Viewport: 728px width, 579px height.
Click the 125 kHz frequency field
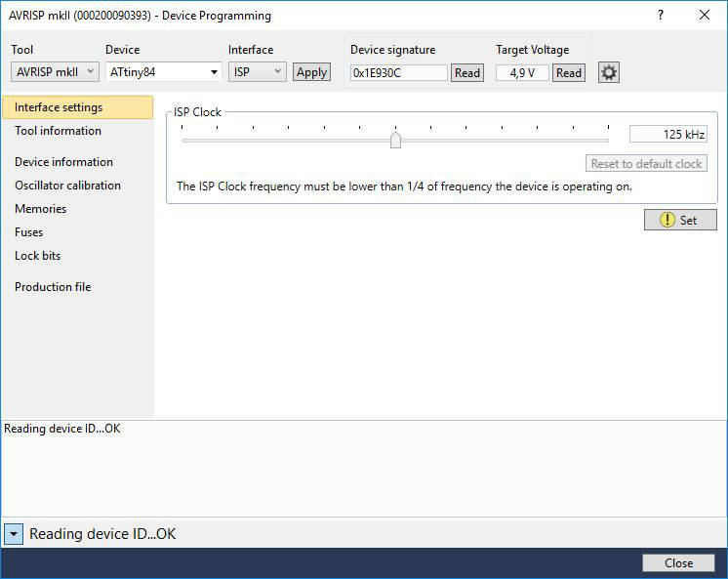(667, 135)
